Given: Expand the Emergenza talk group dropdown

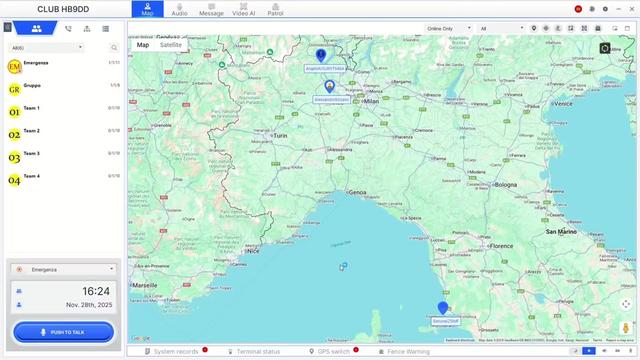Looking at the screenshot, I should pos(64,269).
